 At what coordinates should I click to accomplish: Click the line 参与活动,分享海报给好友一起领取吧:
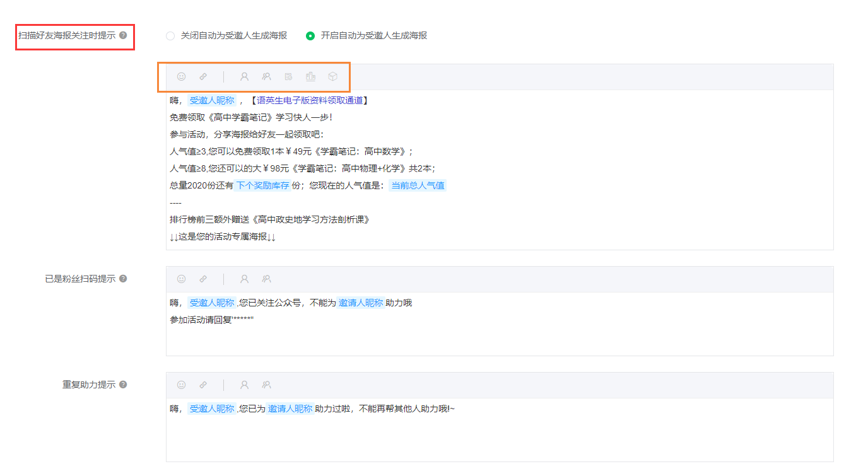246,134
